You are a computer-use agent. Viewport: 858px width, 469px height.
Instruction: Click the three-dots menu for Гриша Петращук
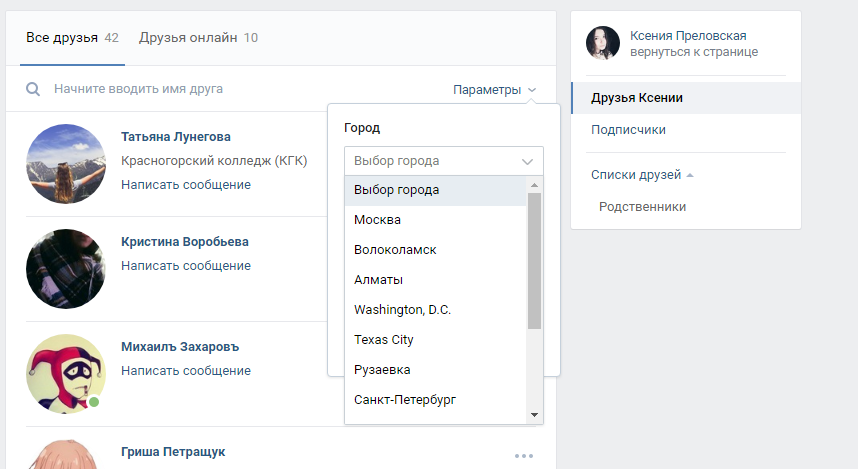[524, 456]
